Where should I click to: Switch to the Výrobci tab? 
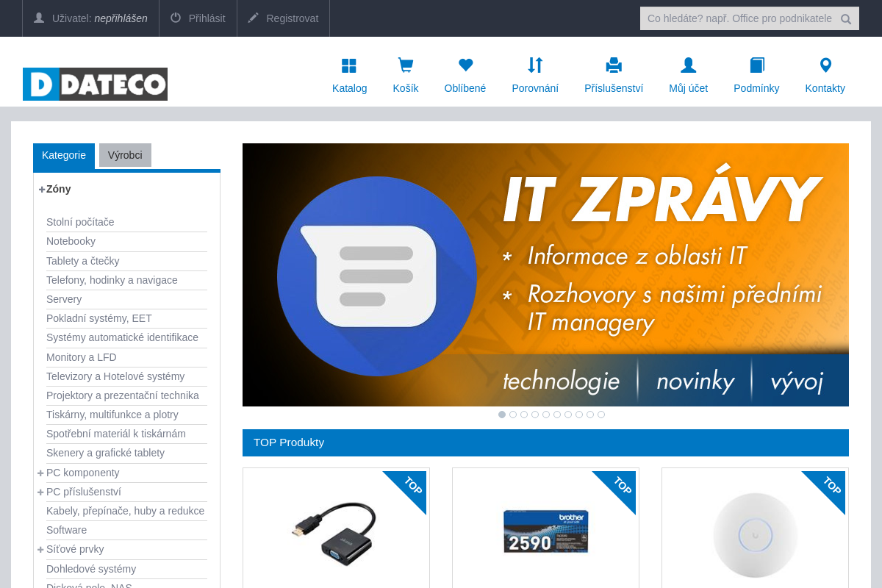pos(125,155)
